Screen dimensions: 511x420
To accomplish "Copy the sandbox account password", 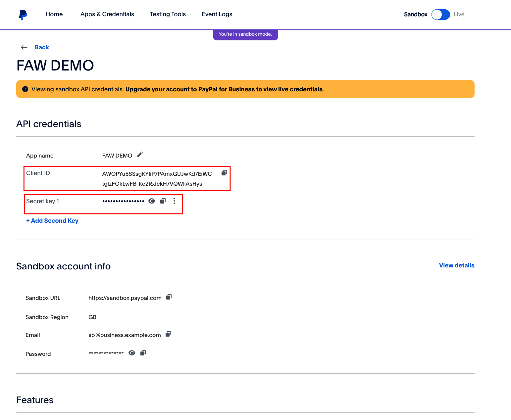I will coord(143,353).
